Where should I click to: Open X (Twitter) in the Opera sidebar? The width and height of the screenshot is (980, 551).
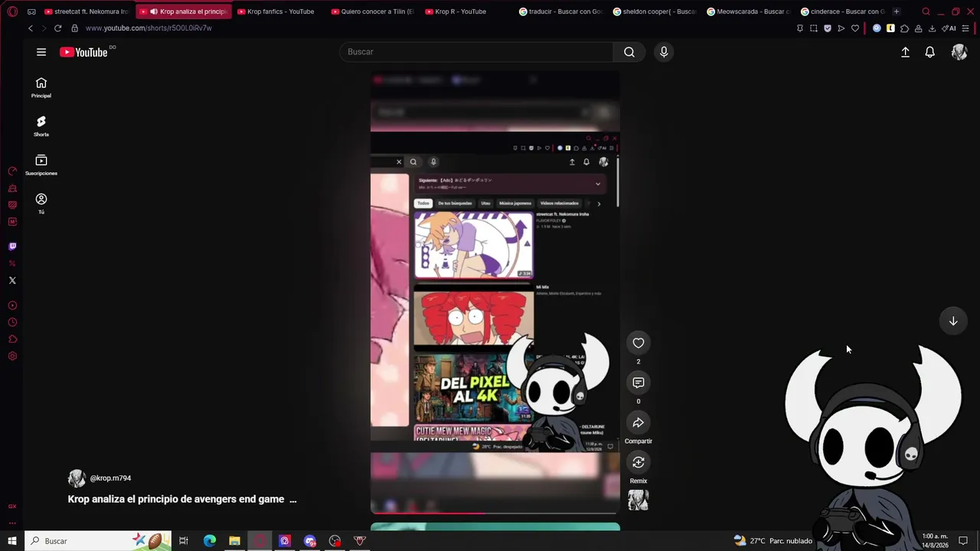(x=12, y=280)
